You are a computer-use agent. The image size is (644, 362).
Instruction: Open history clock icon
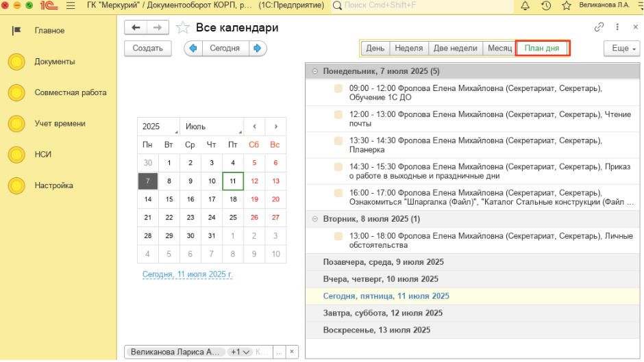click(546, 5)
